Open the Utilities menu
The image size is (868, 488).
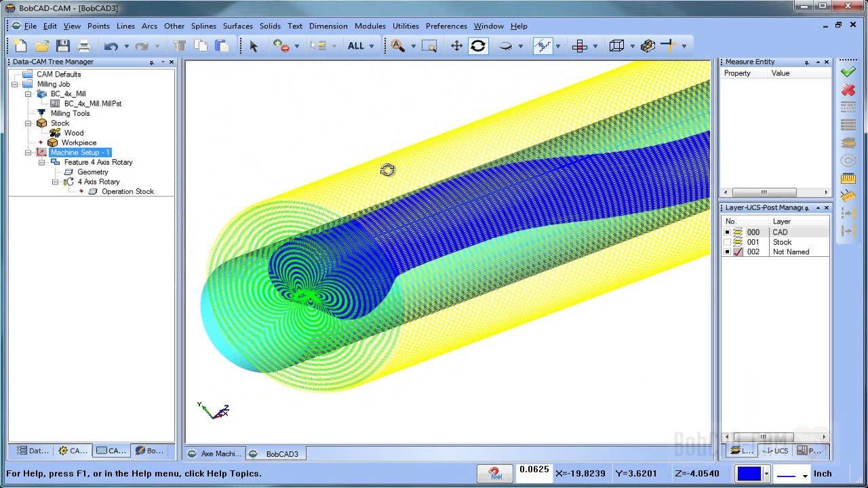[x=406, y=26]
